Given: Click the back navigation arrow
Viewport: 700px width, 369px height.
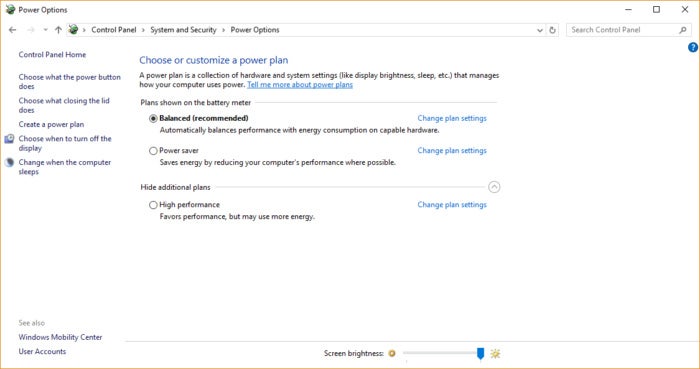Looking at the screenshot, I should coord(12,30).
